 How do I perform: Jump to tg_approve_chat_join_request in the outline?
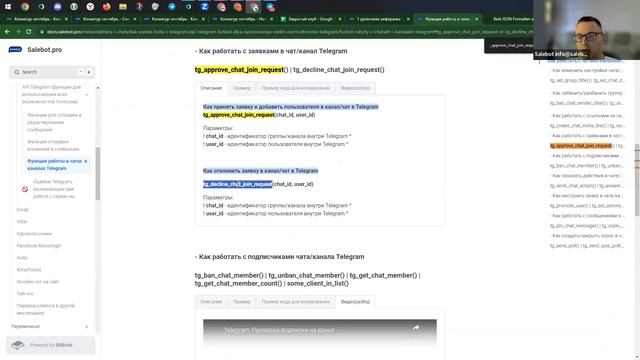[587, 146]
